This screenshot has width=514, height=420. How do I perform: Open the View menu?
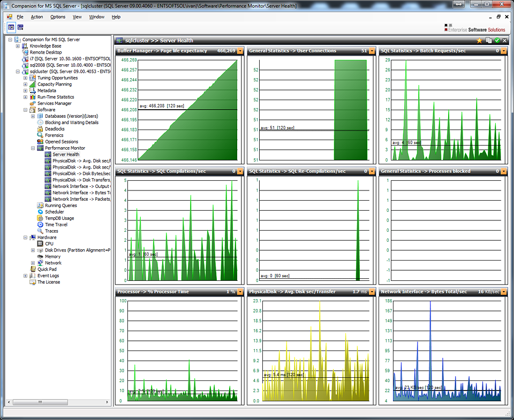coord(77,17)
